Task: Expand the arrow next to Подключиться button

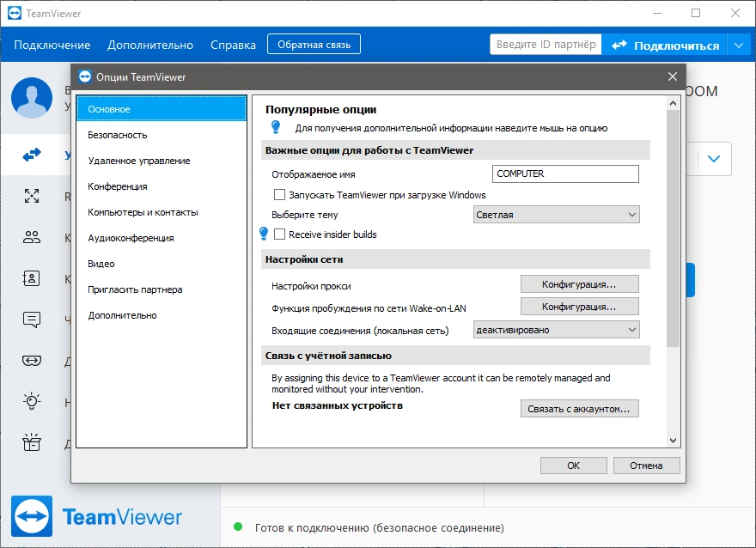Action: (x=739, y=46)
